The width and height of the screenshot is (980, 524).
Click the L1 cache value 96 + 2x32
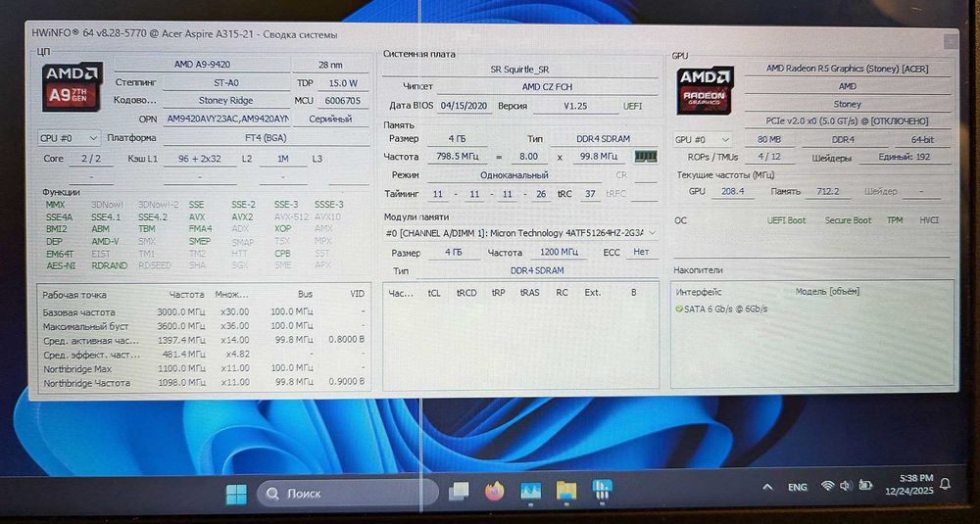click(x=199, y=160)
